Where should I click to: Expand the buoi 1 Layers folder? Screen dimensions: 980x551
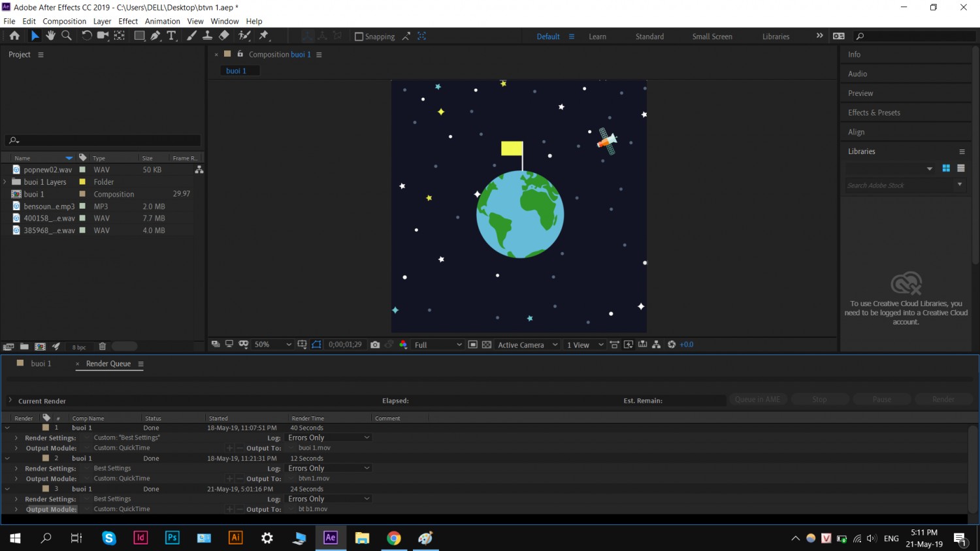[5, 182]
